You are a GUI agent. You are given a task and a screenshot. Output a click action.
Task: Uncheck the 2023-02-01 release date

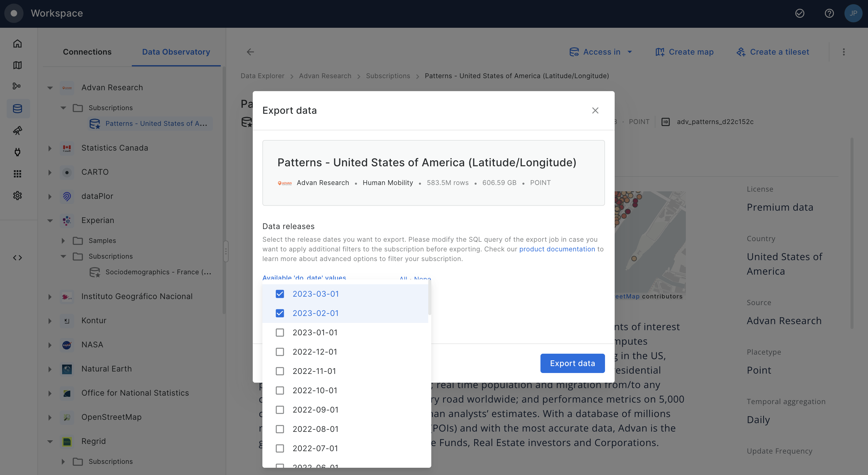click(280, 313)
